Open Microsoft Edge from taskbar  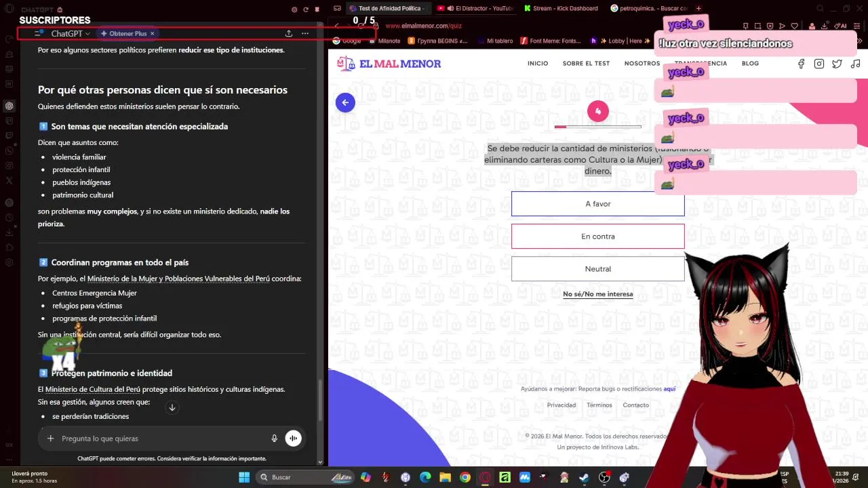pos(425,477)
